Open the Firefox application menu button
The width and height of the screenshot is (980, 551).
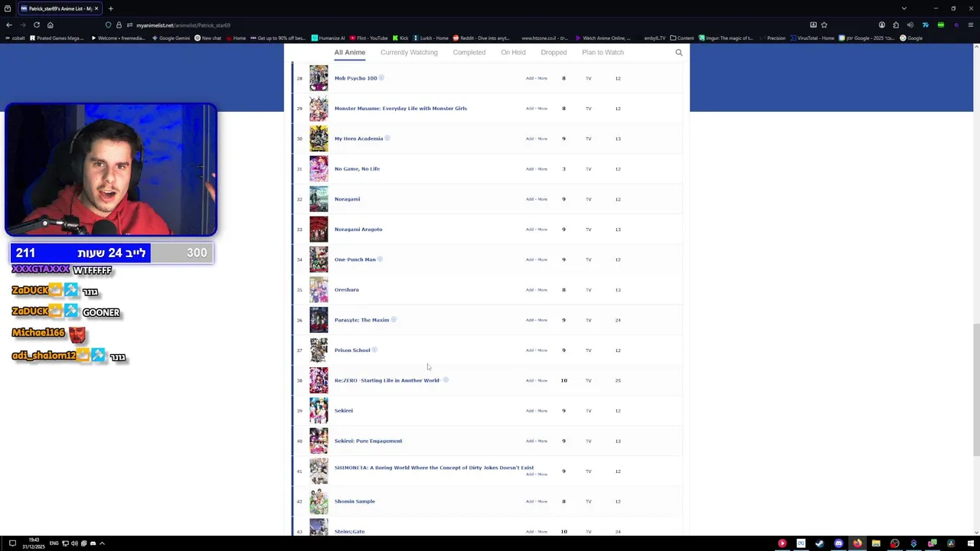point(970,25)
